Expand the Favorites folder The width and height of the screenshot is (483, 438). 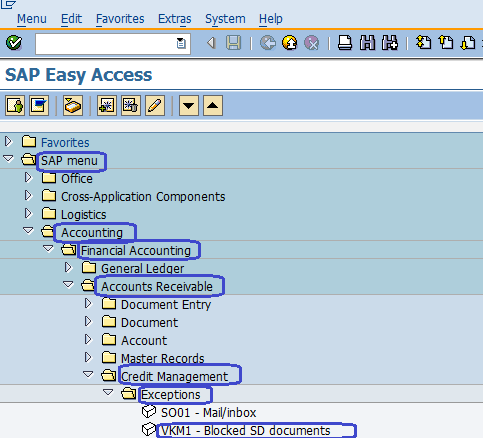pyautogui.click(x=8, y=142)
